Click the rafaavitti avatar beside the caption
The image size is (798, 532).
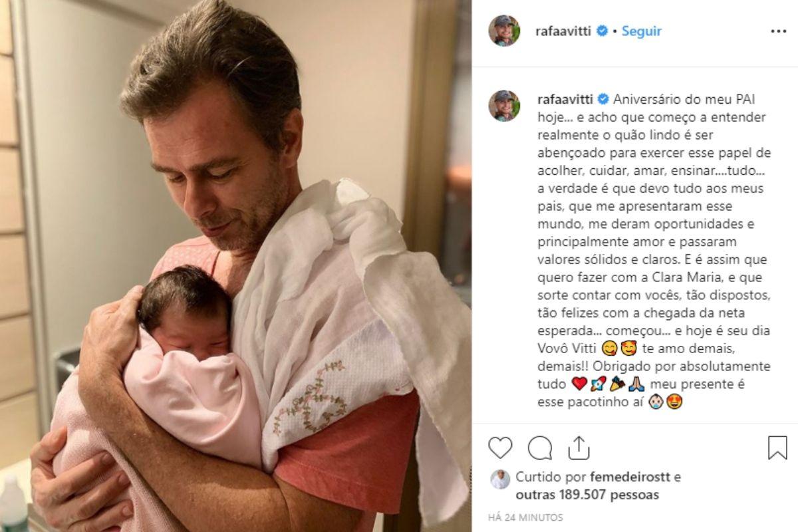click(504, 105)
